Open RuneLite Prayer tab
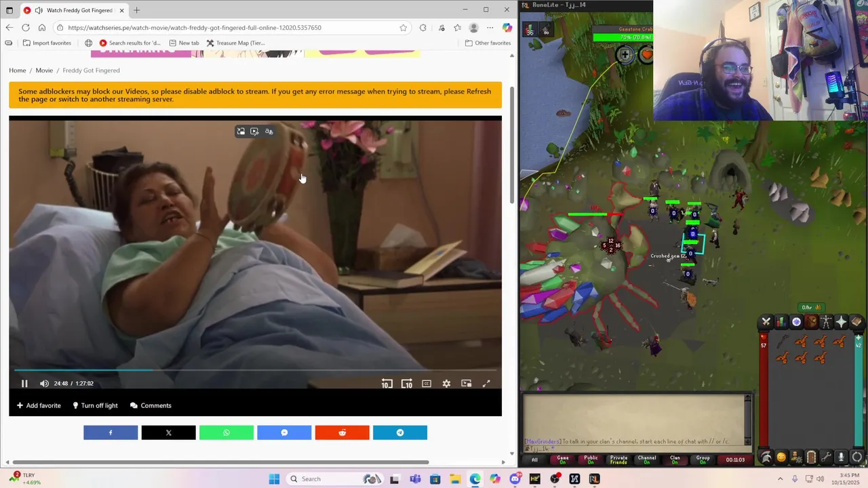This screenshot has height=488, width=868. point(841,322)
